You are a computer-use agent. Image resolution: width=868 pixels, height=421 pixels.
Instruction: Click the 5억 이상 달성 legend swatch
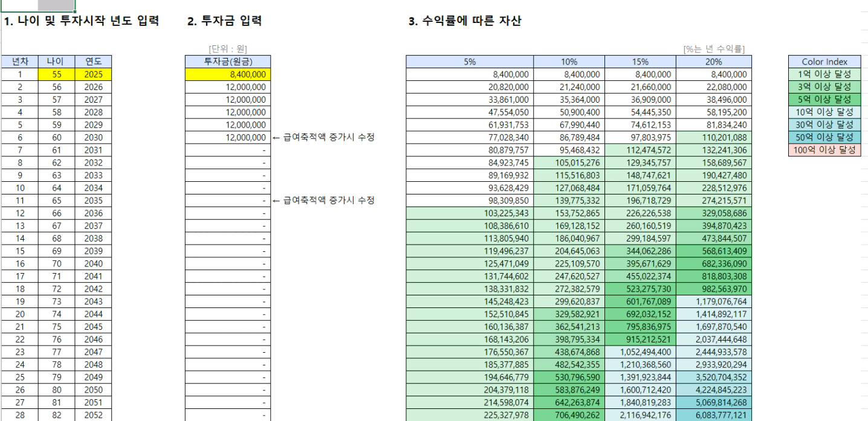tap(824, 100)
